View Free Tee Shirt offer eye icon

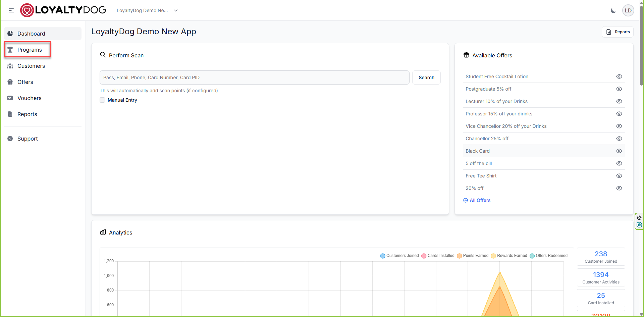click(619, 176)
